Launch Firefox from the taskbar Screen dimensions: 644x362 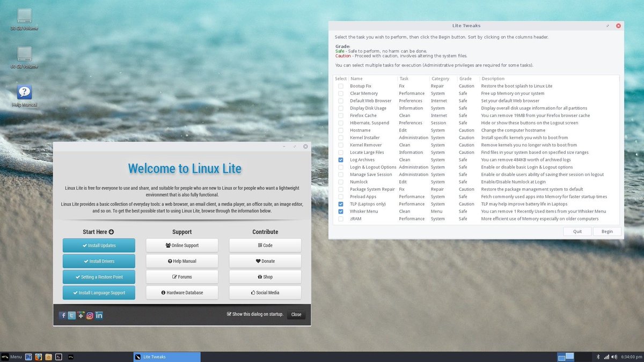(38, 357)
